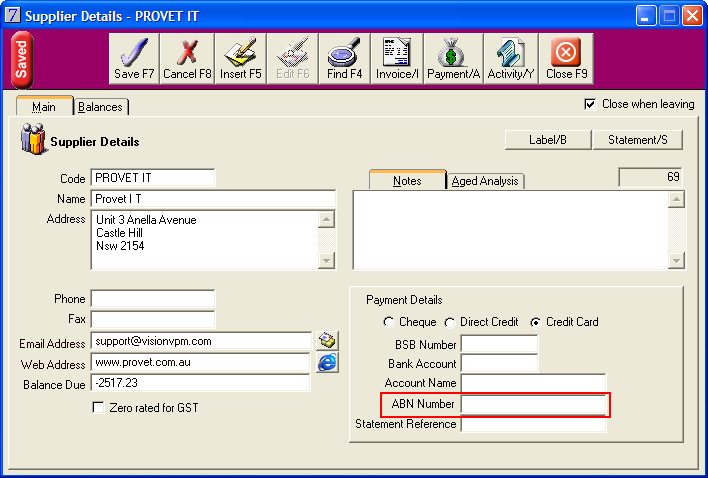The height and width of the screenshot is (478, 708).
Task: Click the Email Address field
Action: 201,341
